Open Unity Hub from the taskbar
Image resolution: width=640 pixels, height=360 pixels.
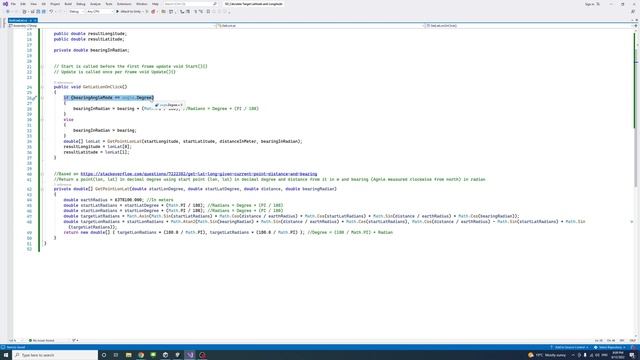pyautogui.click(x=165, y=355)
